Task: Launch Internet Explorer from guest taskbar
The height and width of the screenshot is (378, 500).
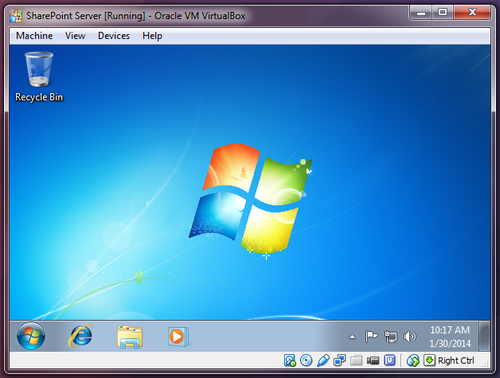Action: point(81,336)
